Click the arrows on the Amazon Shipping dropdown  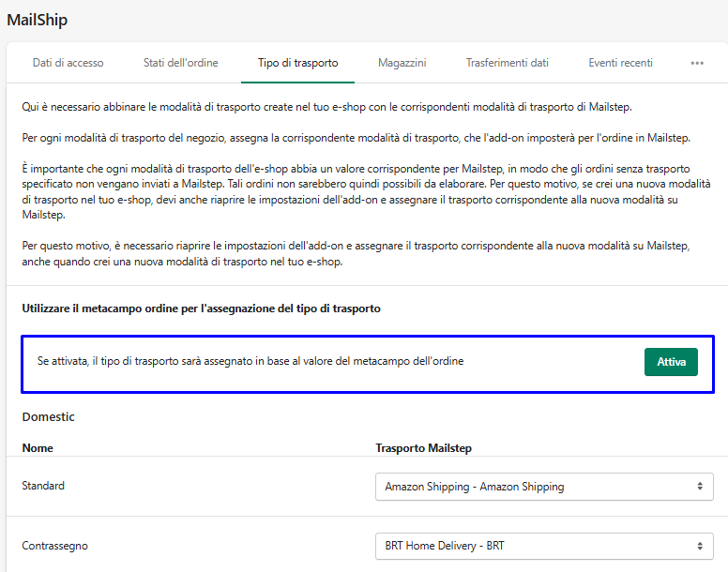[x=699, y=487]
